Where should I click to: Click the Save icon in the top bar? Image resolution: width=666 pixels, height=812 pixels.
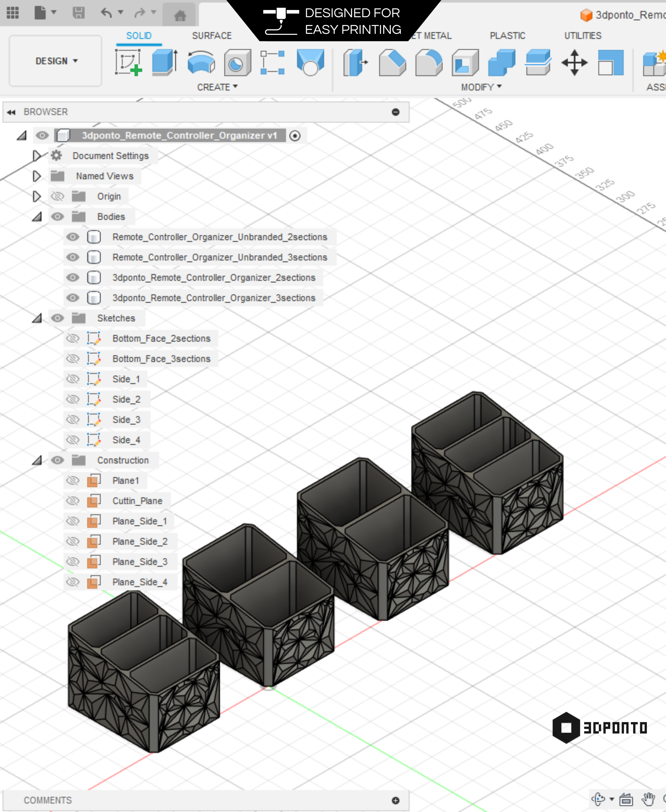point(79,13)
